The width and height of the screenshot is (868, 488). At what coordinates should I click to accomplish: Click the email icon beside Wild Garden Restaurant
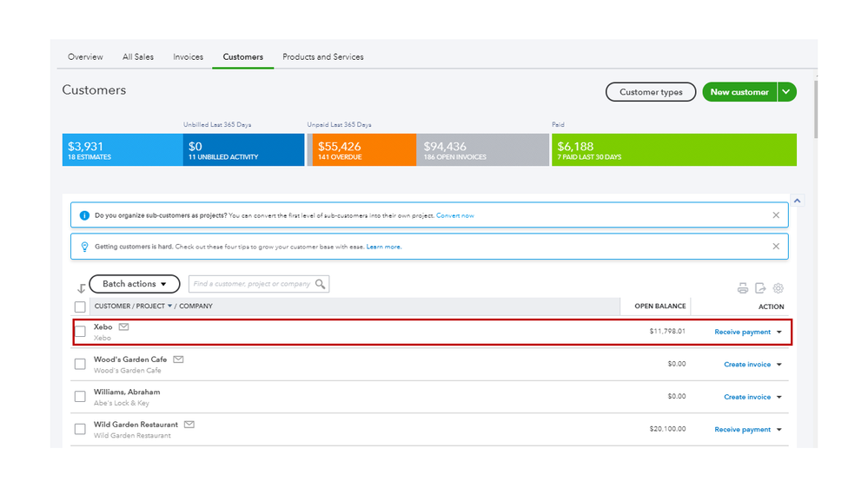pos(189,424)
